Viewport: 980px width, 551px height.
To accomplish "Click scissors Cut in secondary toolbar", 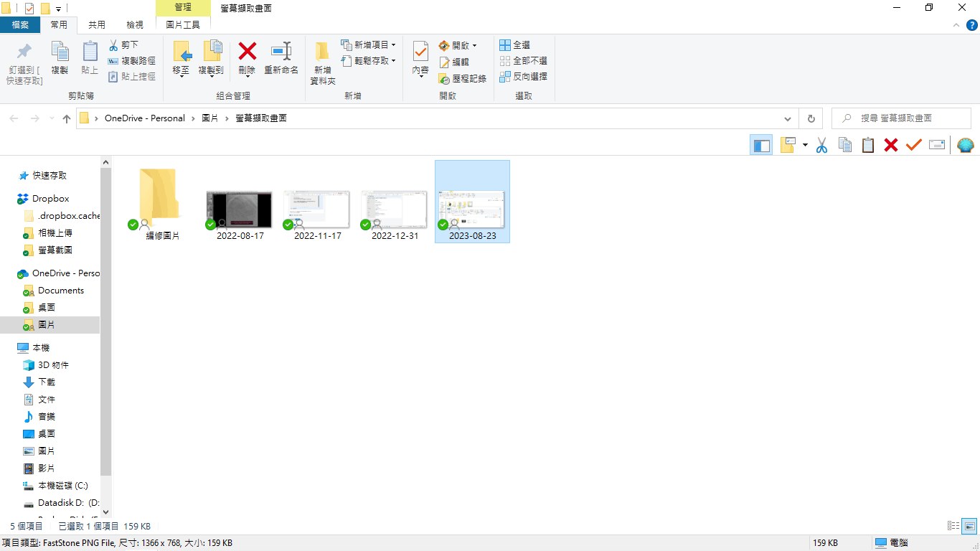I will (822, 145).
